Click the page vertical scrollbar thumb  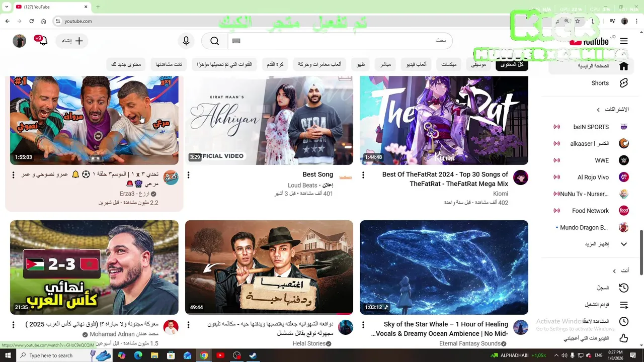(x=641, y=252)
